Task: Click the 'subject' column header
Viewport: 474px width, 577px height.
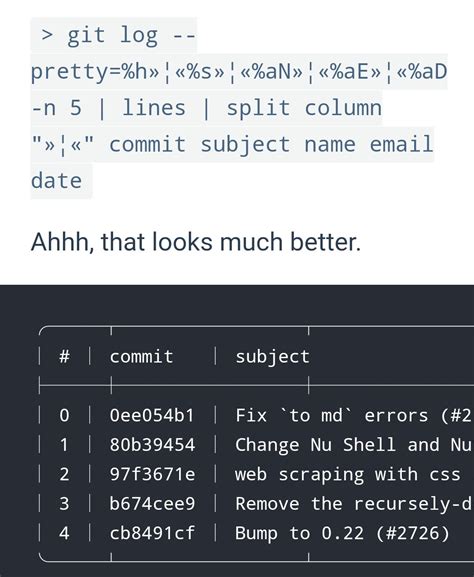Action: point(273,357)
